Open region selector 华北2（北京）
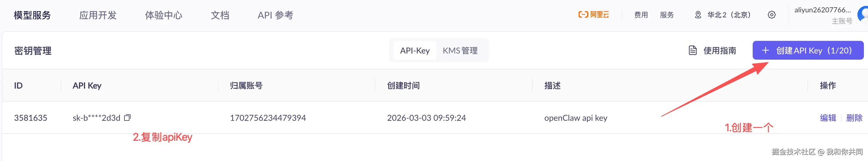Image resolution: width=868 pixels, height=161 pixels. point(729,15)
